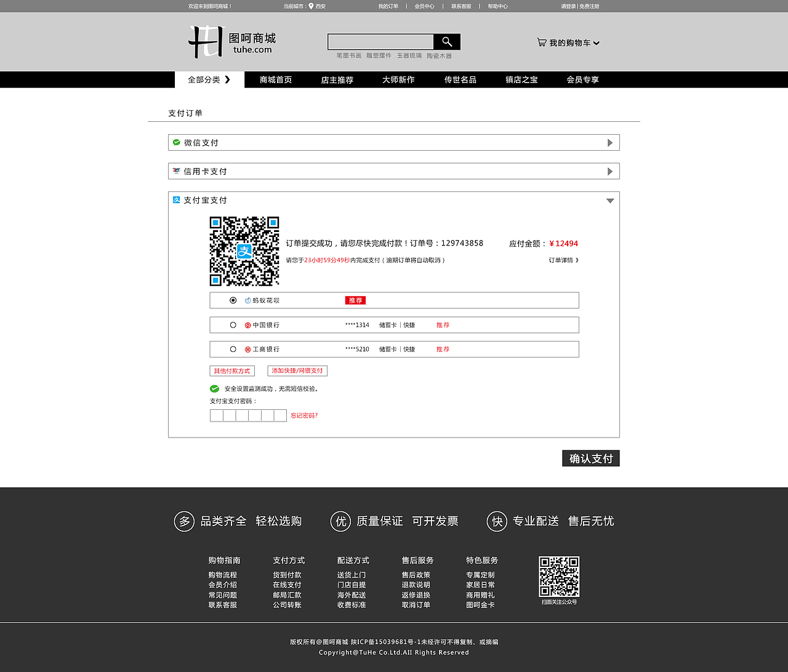The image size is (788, 672).
Task: Collapse the 支付宝支付 section
Action: (610, 199)
